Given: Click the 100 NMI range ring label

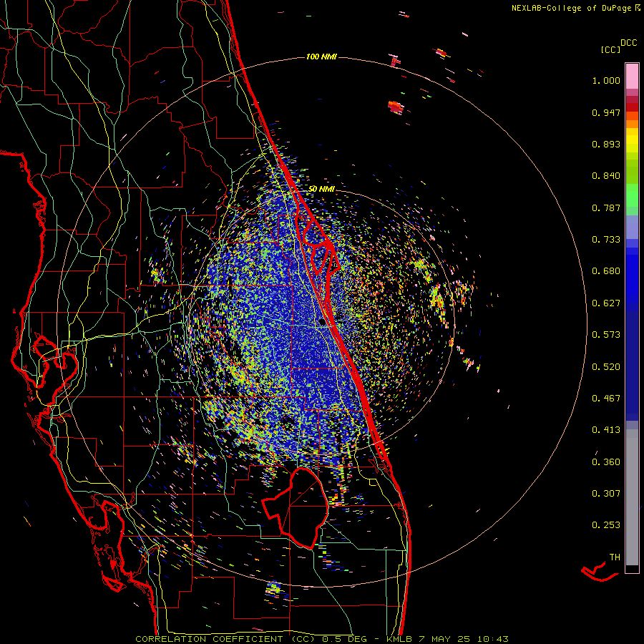Looking at the screenshot, I should coord(321,57).
